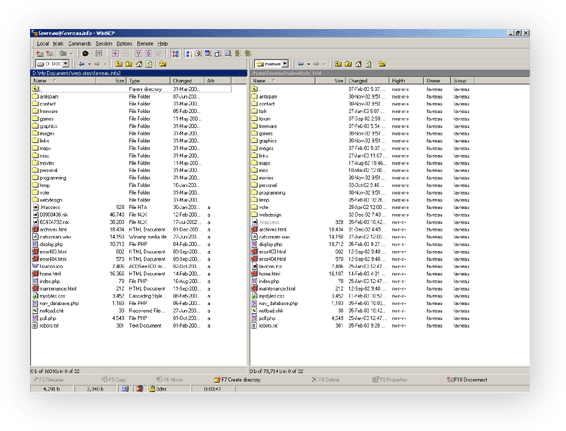
Task: Click the black preferences gear icon
Action: tap(85, 53)
